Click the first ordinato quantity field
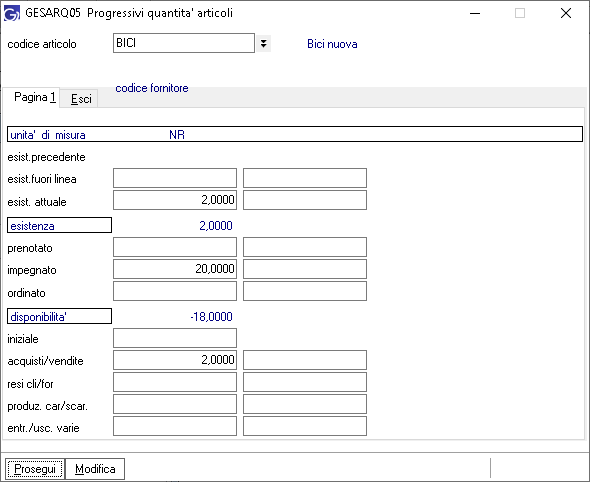Image resolution: width=590 pixels, height=482 pixels. click(x=175, y=291)
